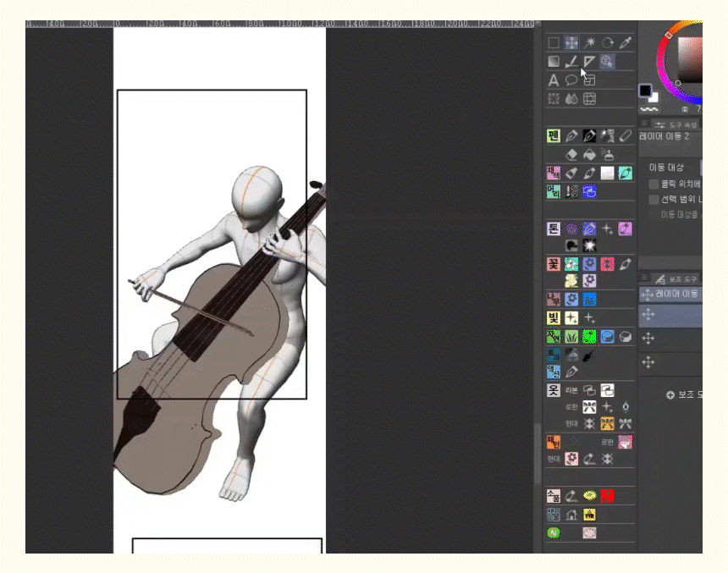Select the eraser tool icon

tap(571, 154)
